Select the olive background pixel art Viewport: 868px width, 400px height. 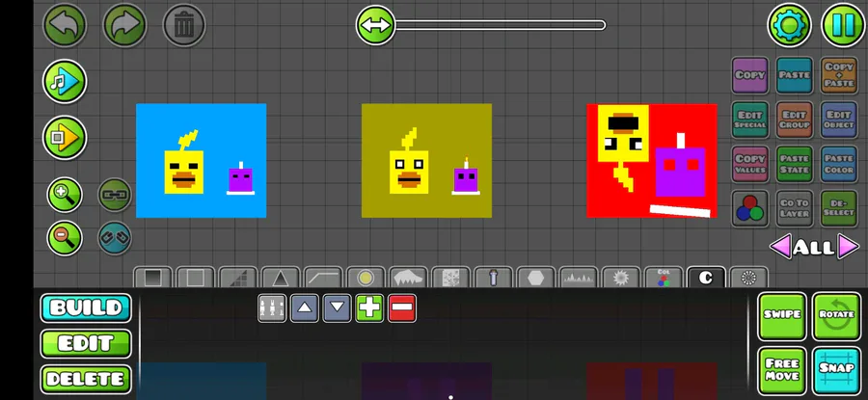(x=427, y=160)
